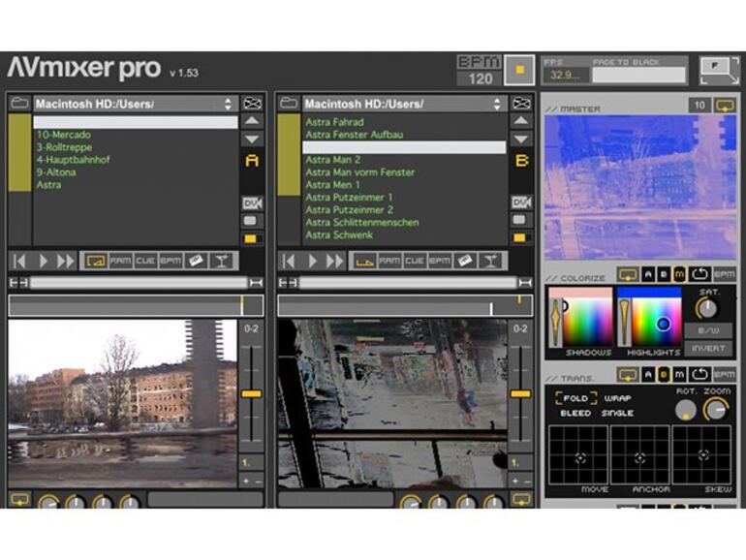
Task: Enable DV camera input on channel B
Action: (x=521, y=202)
